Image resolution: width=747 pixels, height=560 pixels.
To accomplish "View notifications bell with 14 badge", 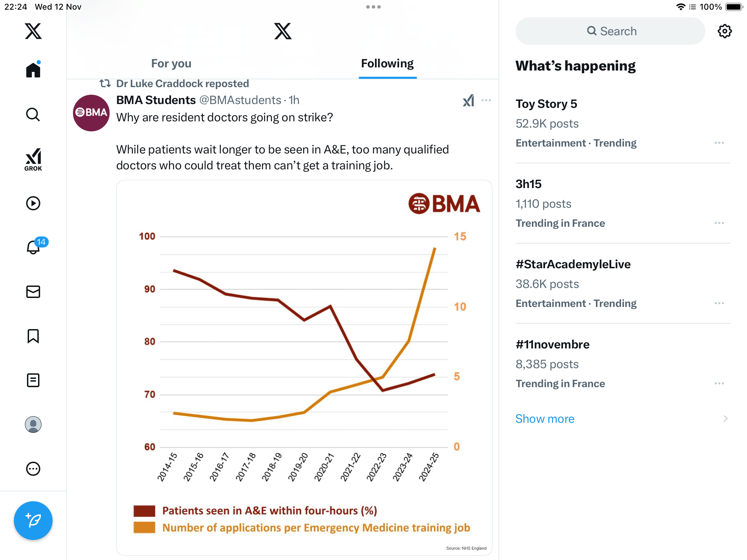I will pyautogui.click(x=34, y=247).
